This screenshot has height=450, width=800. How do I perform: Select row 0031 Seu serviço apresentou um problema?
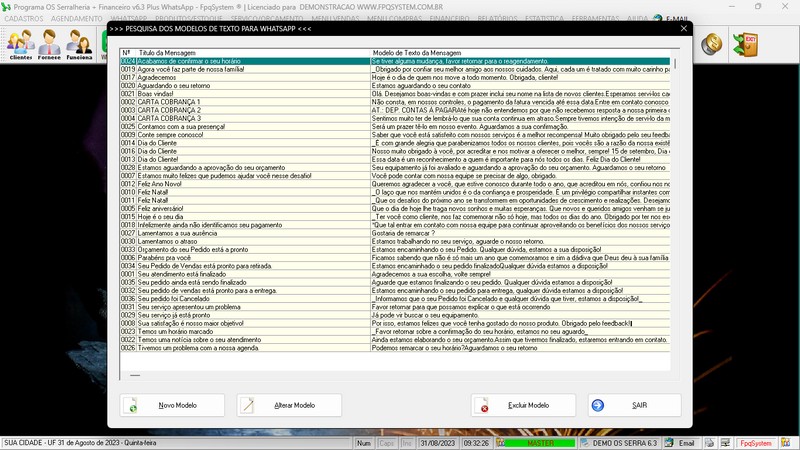coord(395,307)
